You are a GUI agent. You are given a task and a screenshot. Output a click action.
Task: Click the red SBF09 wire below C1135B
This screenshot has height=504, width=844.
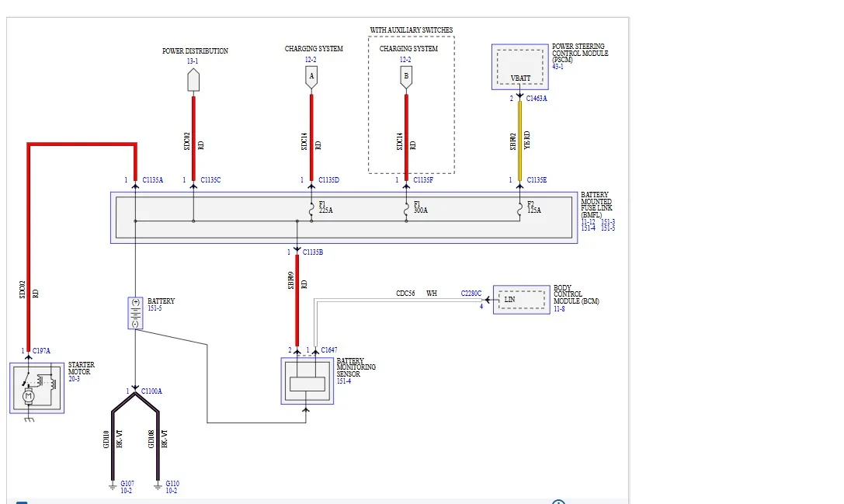click(x=297, y=301)
